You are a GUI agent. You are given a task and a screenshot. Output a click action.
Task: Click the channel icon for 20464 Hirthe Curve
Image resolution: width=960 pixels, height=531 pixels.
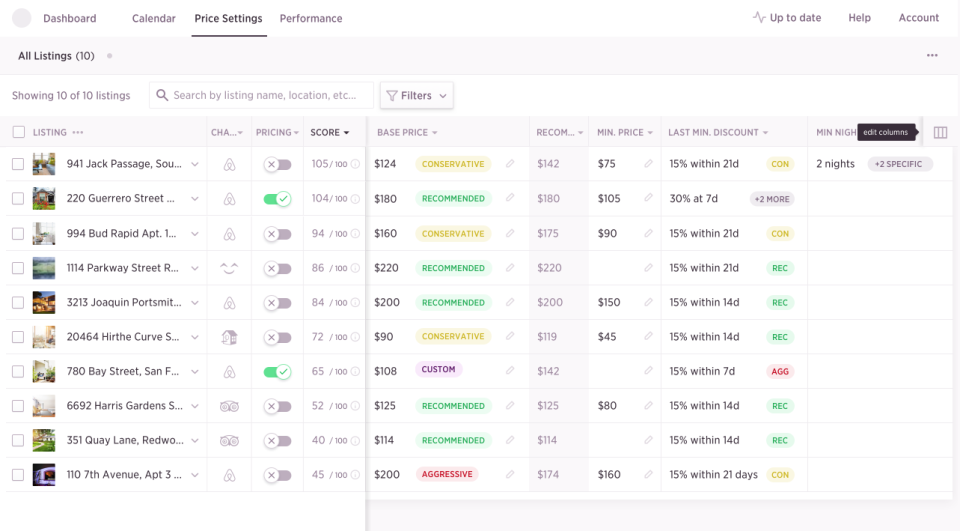coord(229,337)
